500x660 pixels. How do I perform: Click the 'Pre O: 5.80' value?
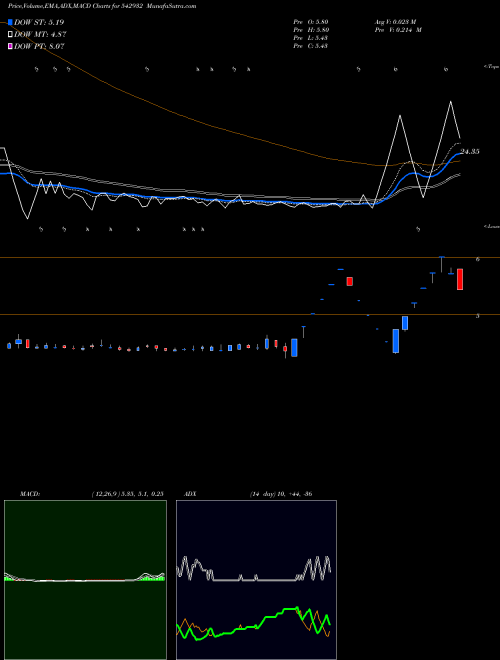tap(311, 22)
